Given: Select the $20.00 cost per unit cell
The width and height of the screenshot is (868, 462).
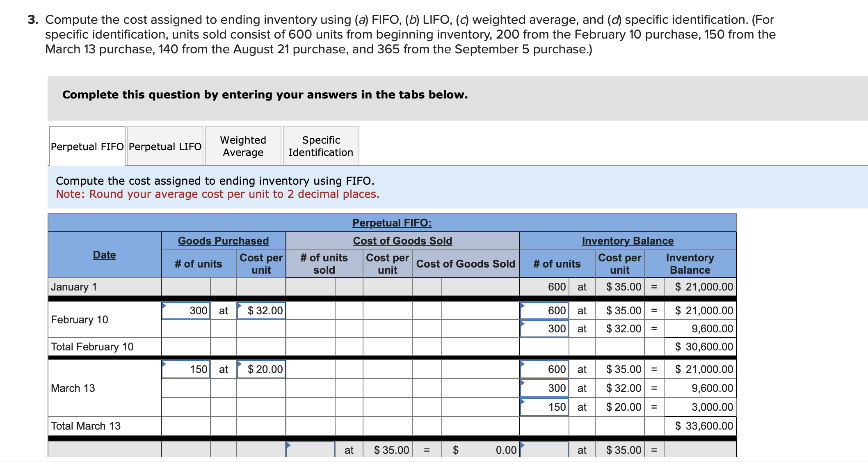Looking at the screenshot, I should coord(261,369).
